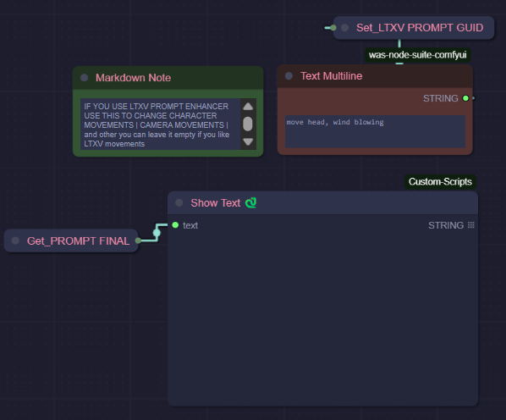Toggle collapse dot on Set_LTXV PROMPT GUID node
The image size is (506, 420).
(344, 28)
